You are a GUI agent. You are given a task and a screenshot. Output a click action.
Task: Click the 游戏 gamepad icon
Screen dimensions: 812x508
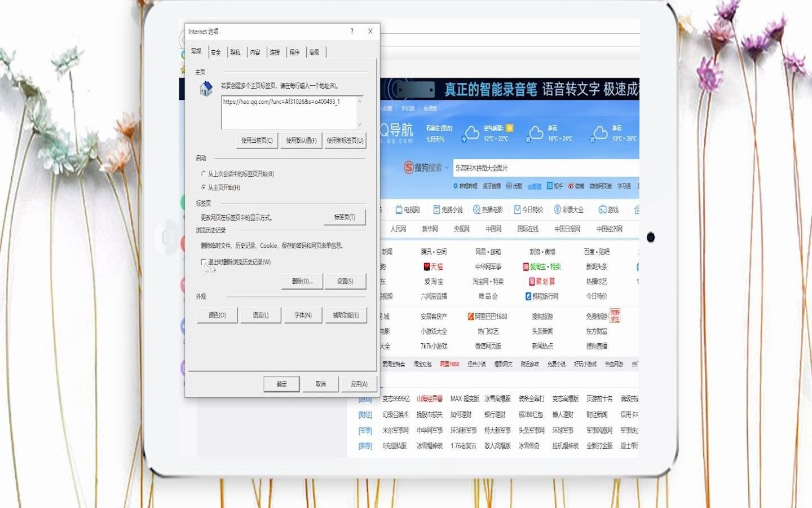point(602,209)
